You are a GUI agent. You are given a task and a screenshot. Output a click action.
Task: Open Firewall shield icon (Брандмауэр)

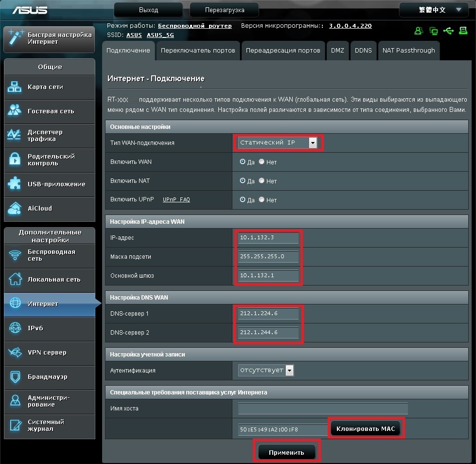pos(15,377)
